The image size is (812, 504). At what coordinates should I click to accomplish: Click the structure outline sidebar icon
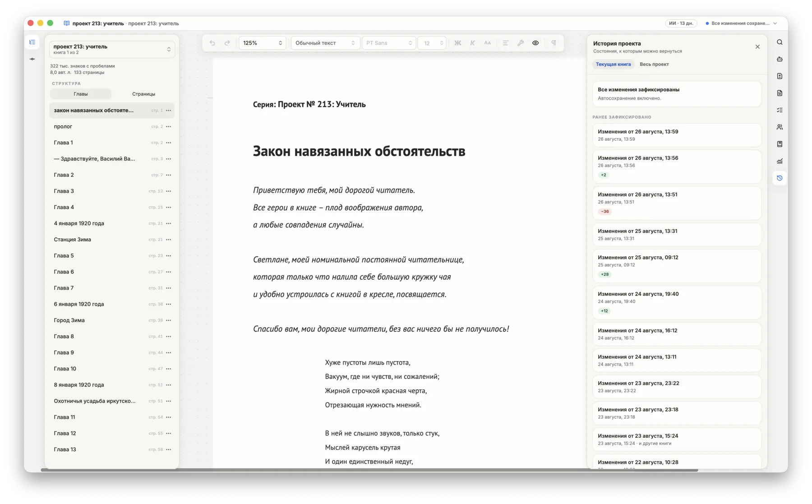(x=32, y=42)
